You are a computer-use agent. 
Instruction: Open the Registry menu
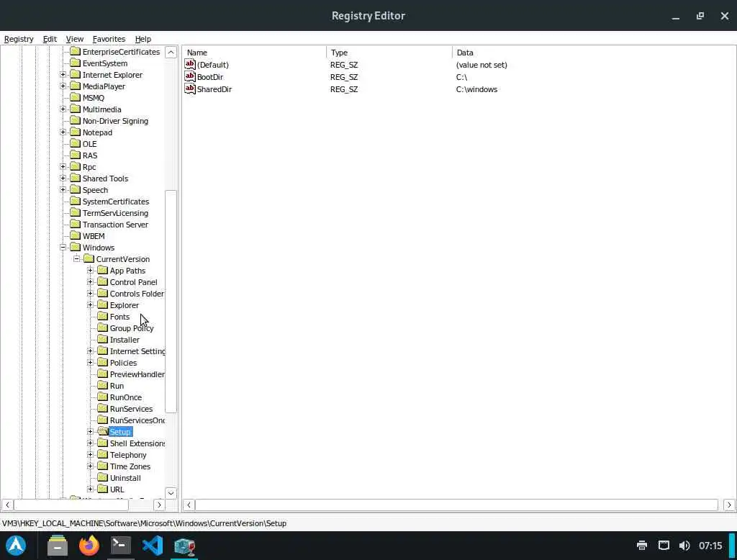click(x=19, y=39)
